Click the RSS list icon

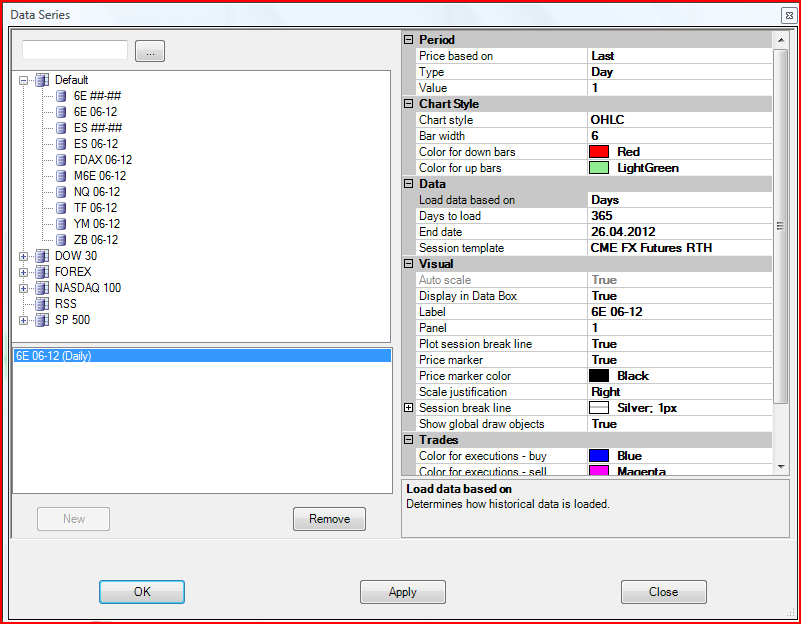(42, 304)
